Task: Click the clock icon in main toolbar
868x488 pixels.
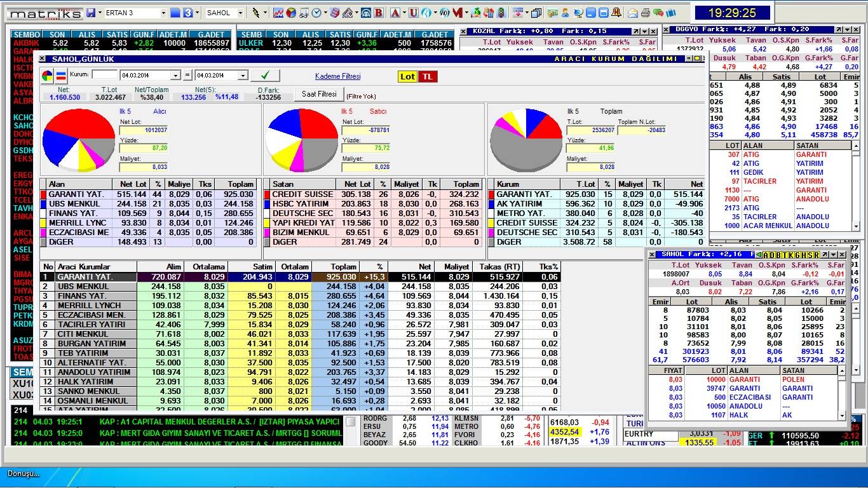Action: coord(316,13)
